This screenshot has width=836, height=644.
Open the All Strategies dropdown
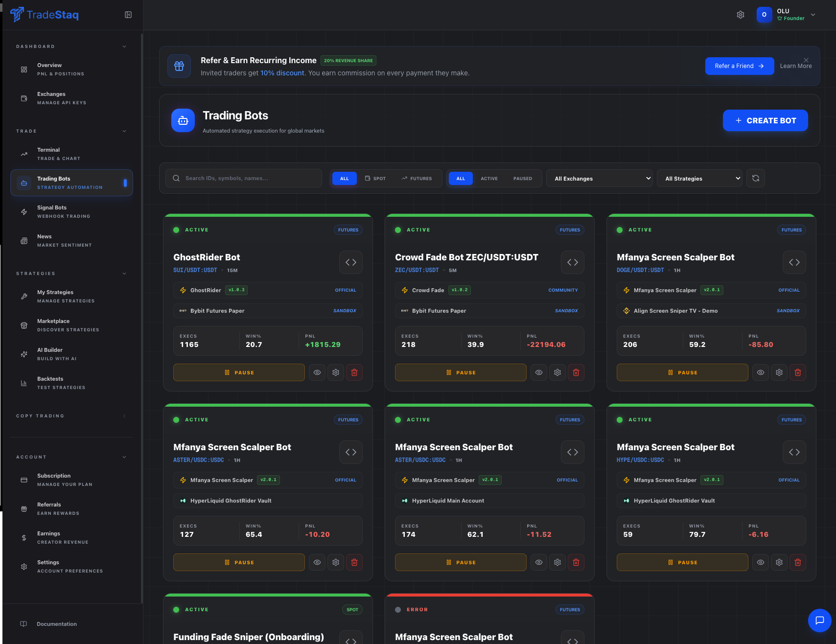pos(700,179)
